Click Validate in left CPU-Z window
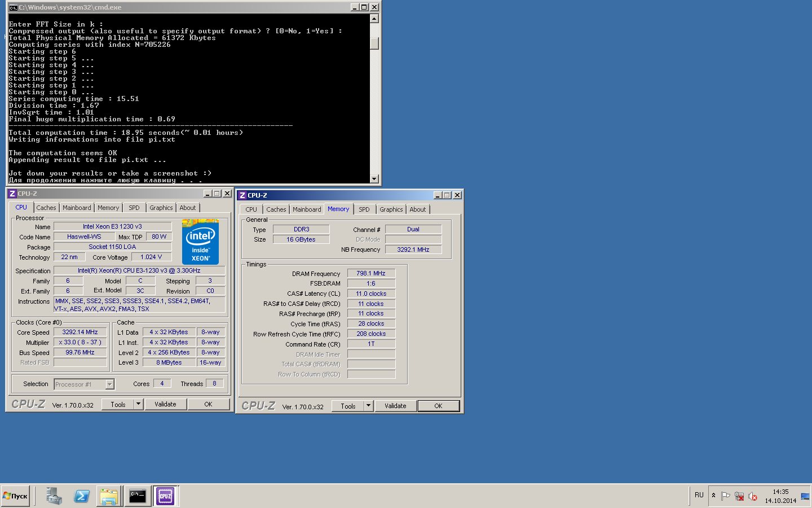Image resolution: width=812 pixels, height=508 pixels. tap(166, 404)
